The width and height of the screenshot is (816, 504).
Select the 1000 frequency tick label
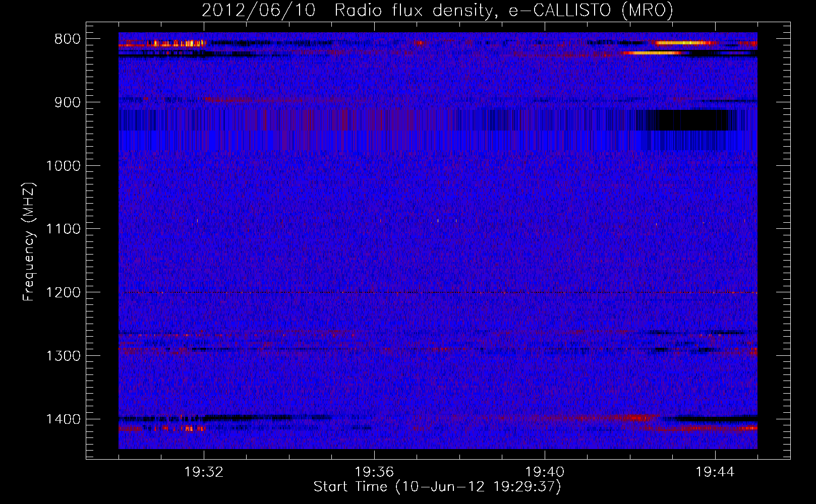point(63,166)
